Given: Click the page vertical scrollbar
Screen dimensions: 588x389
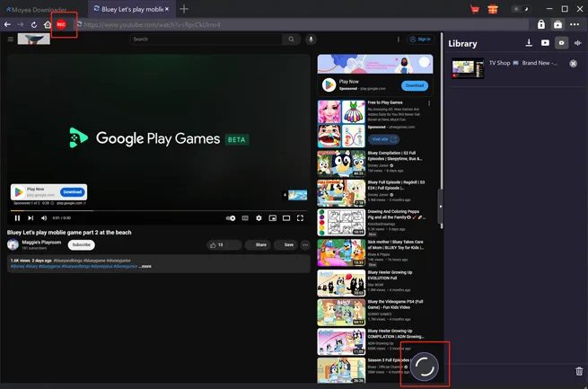Looking at the screenshot, I should pyautogui.click(x=442, y=131).
